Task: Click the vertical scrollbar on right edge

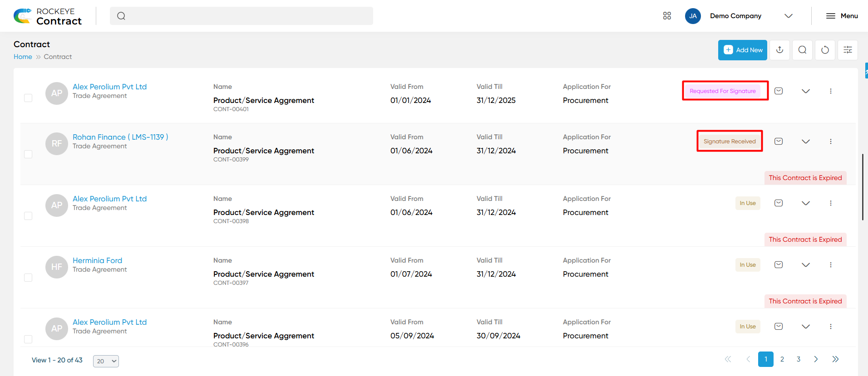Action: (863, 187)
